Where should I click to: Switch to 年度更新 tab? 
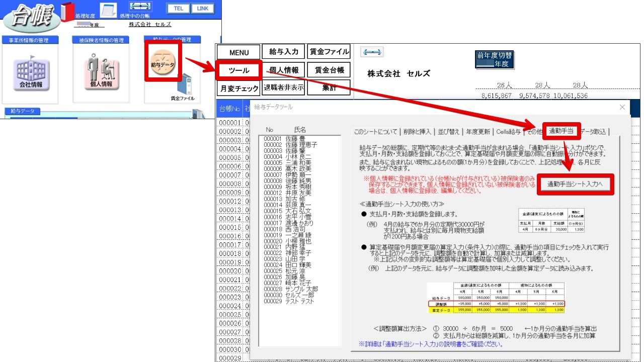[478, 132]
